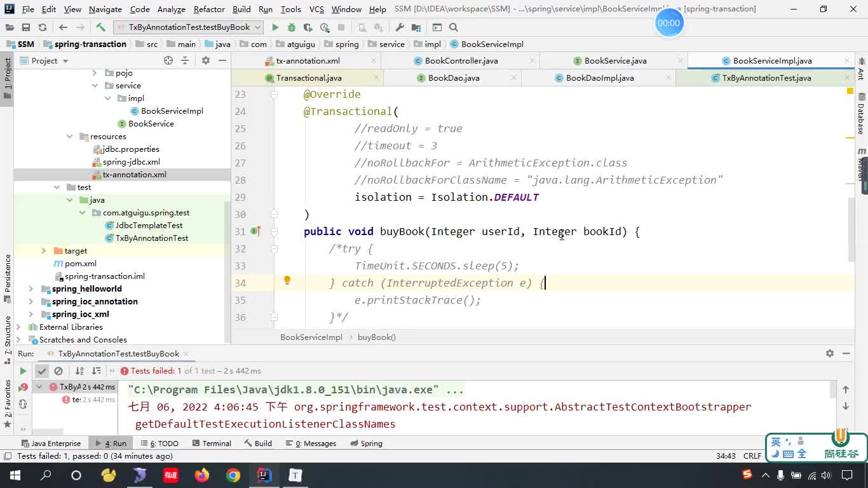
Task: Hide the Project panel with the minus icon
Action: pos(222,60)
